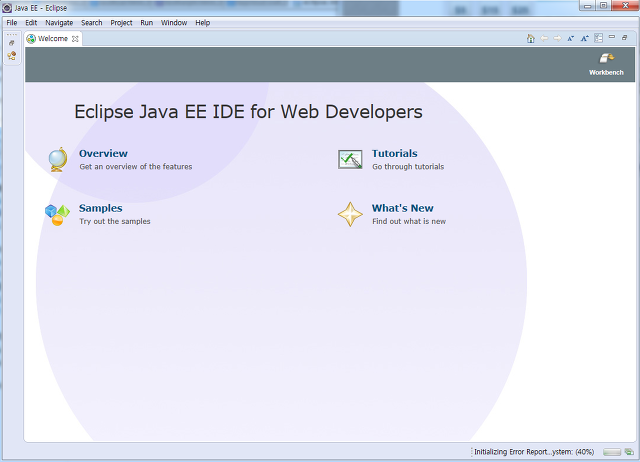Open the Search menu

91,23
